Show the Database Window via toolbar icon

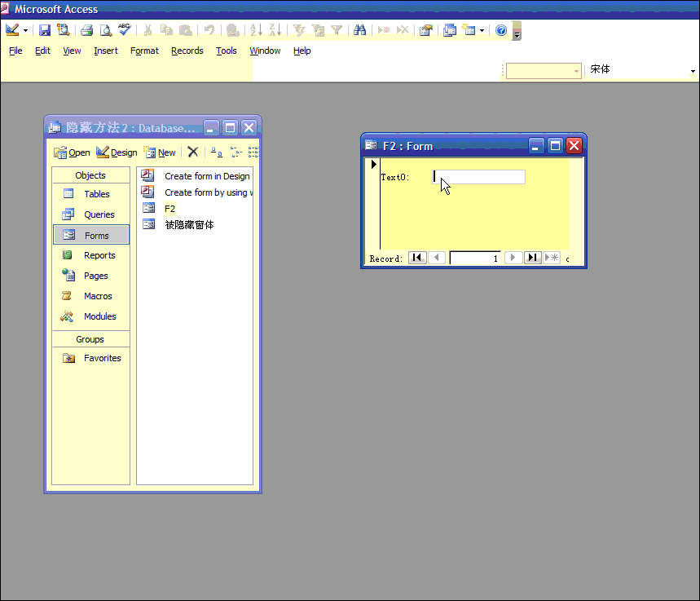pos(450,30)
